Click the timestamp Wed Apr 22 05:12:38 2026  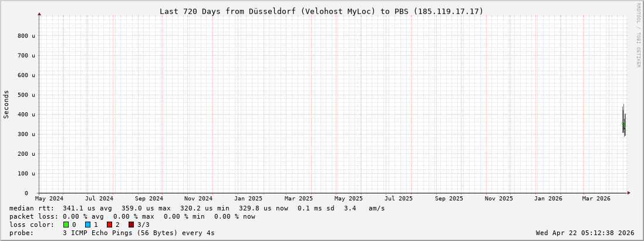click(585, 233)
